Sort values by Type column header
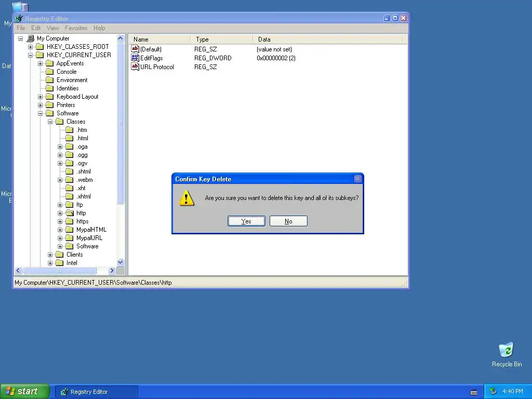The image size is (532, 399). point(221,39)
